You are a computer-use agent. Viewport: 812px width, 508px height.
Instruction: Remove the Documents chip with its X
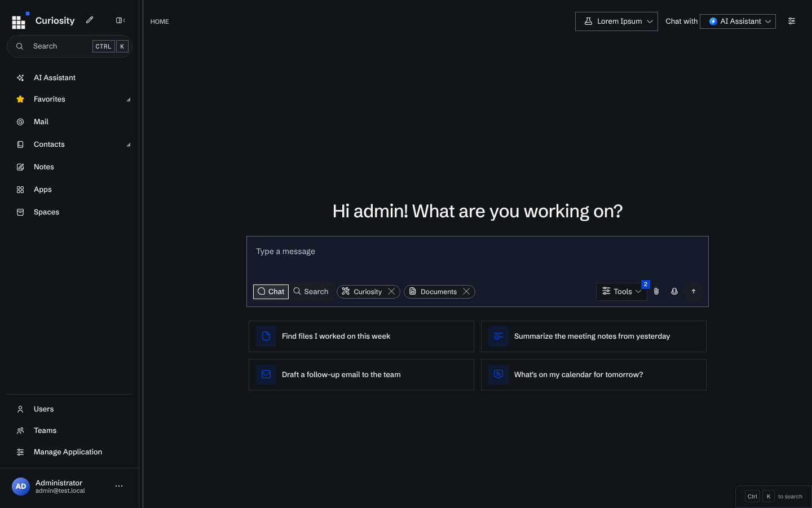(x=466, y=292)
